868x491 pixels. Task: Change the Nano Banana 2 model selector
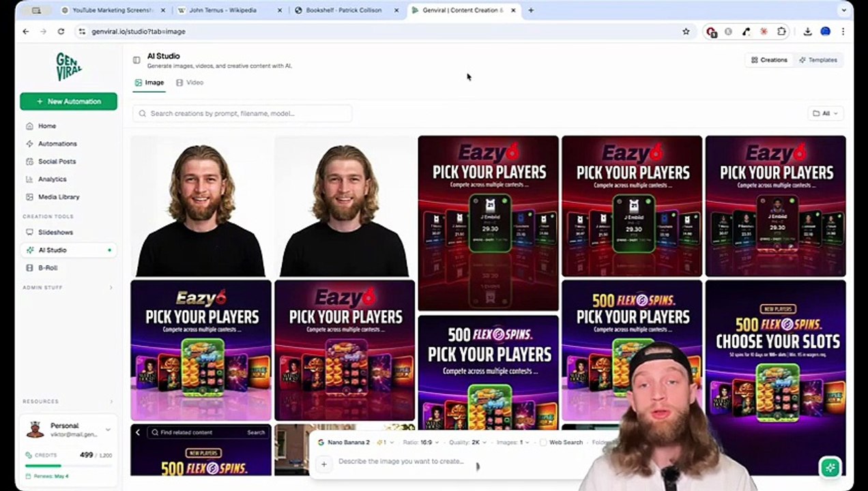pyautogui.click(x=344, y=443)
